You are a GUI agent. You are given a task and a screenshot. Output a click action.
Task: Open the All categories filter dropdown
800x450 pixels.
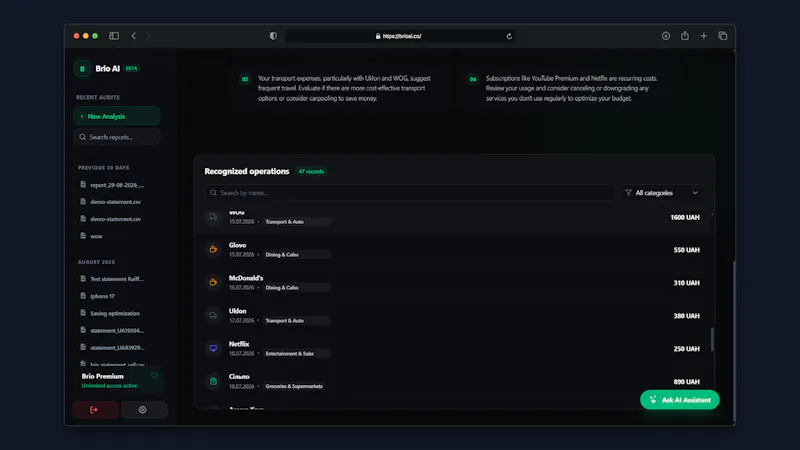pyautogui.click(x=662, y=193)
